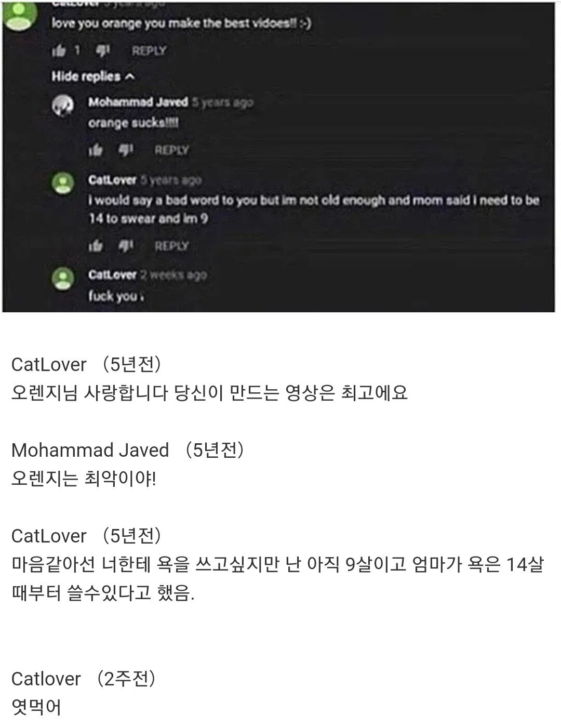Open CatLover username on 5 years ago reply
The width and height of the screenshot is (561, 728).
pyautogui.click(x=112, y=180)
